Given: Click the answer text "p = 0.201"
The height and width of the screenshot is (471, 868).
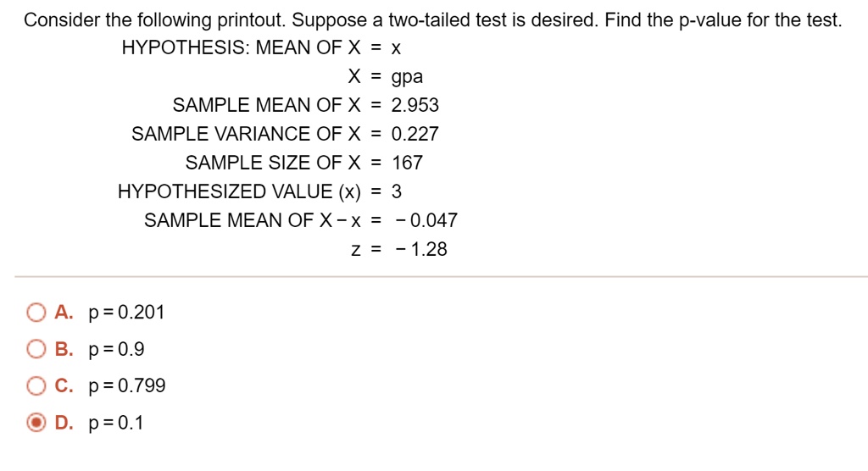Looking at the screenshot, I should coord(126,313).
